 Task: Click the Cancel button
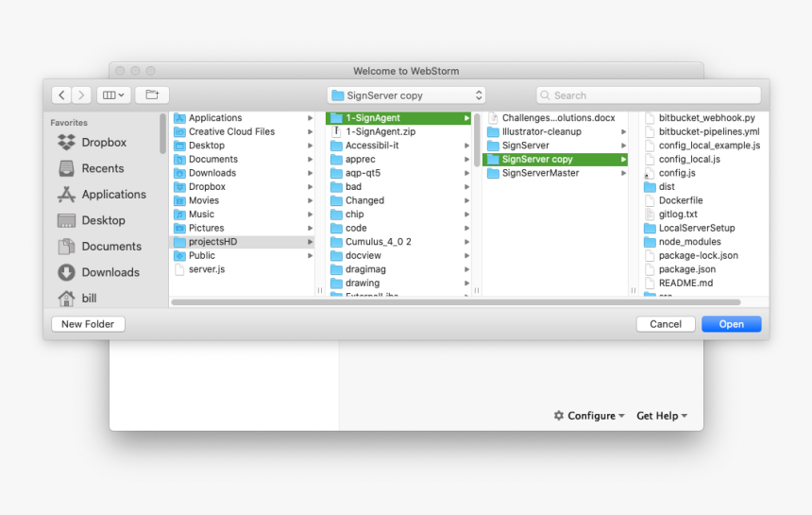coord(666,324)
